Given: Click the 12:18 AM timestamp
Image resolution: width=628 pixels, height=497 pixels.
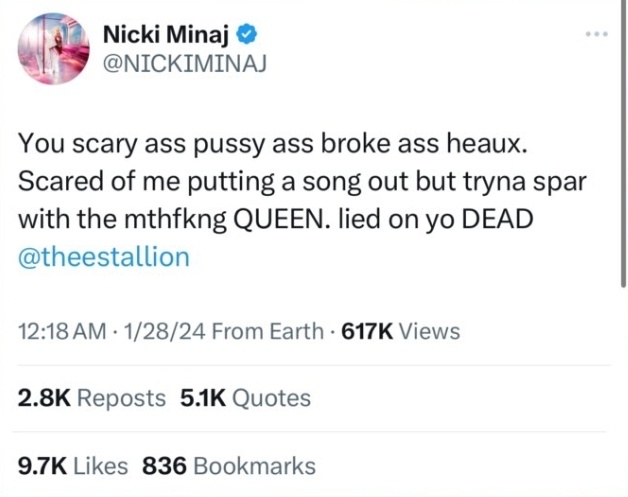Looking at the screenshot, I should point(59,330).
